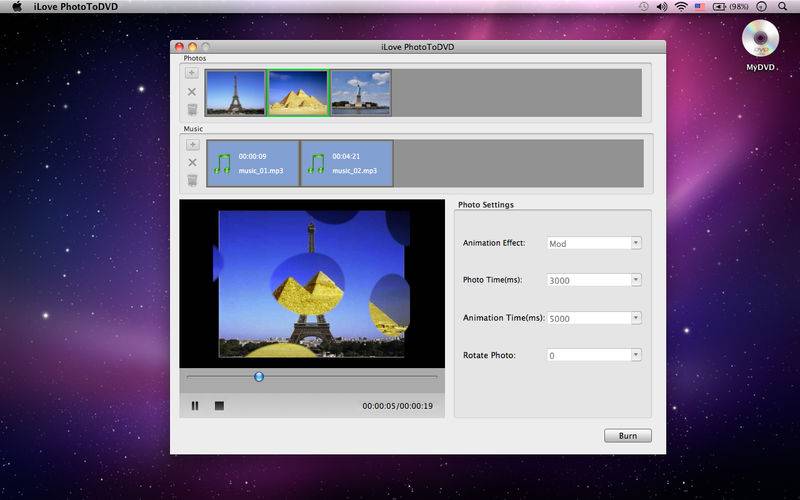Clear all photos with Photos trash icon
Image resolution: width=800 pixels, height=500 pixels.
pos(192,110)
